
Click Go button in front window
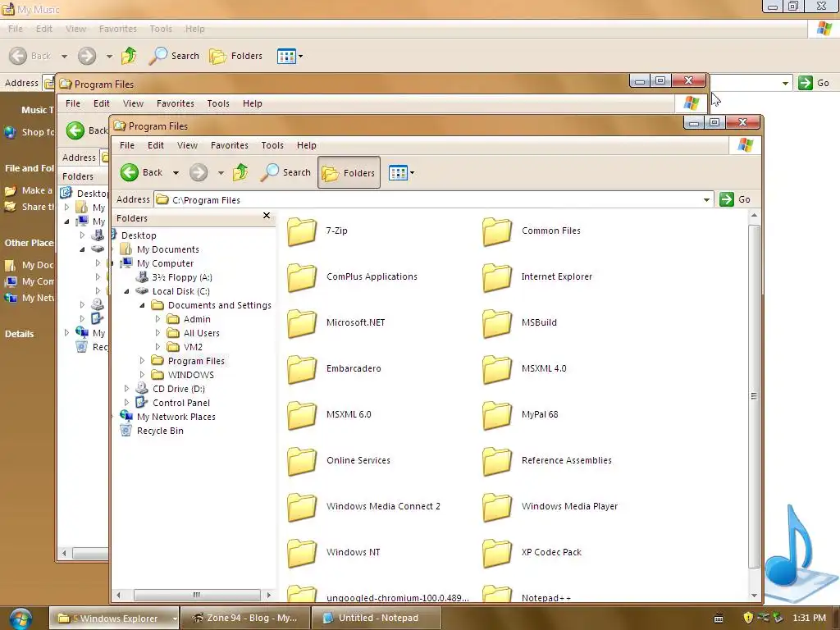click(x=735, y=199)
